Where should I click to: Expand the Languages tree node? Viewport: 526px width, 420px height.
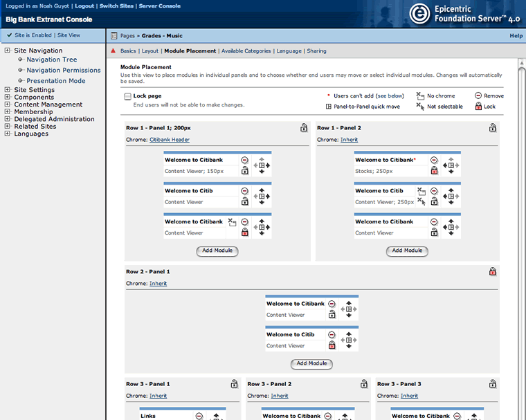click(x=7, y=134)
